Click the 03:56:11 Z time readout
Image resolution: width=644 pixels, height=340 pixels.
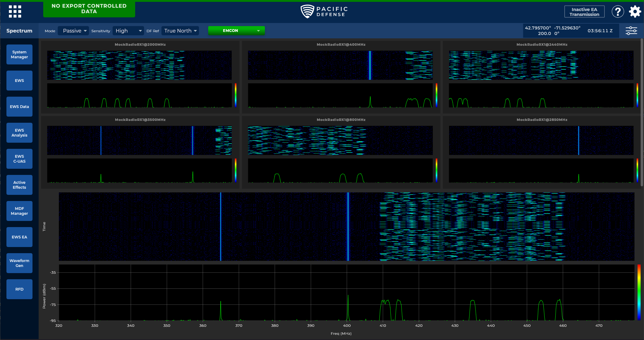tap(600, 31)
